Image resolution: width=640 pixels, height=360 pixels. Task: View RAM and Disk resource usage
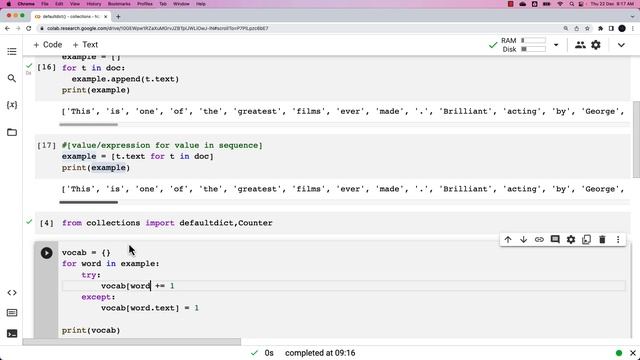[x=523, y=45]
